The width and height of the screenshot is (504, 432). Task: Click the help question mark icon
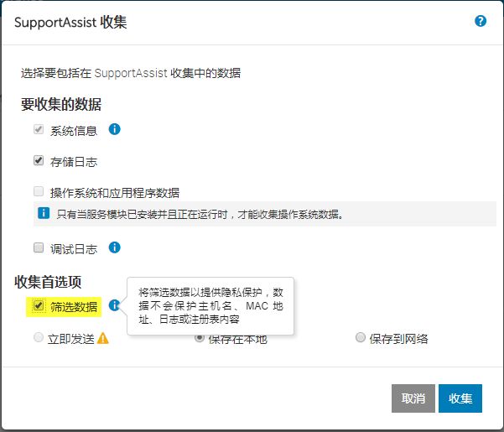481,21
